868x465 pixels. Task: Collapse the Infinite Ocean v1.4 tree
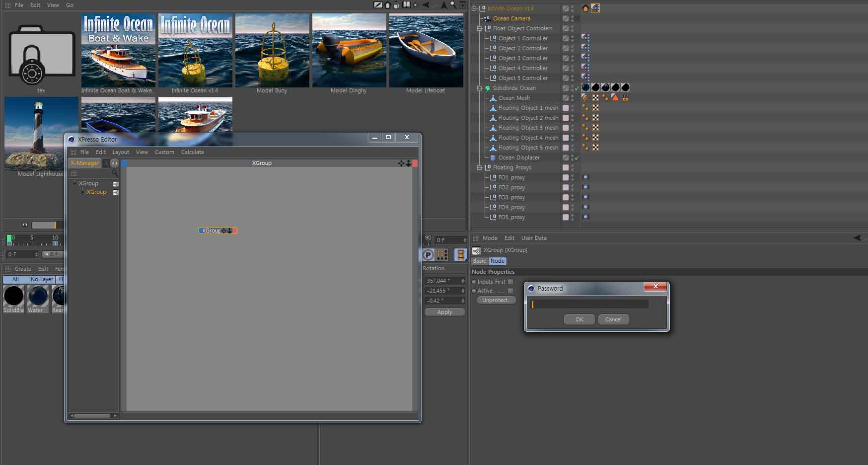(x=474, y=8)
